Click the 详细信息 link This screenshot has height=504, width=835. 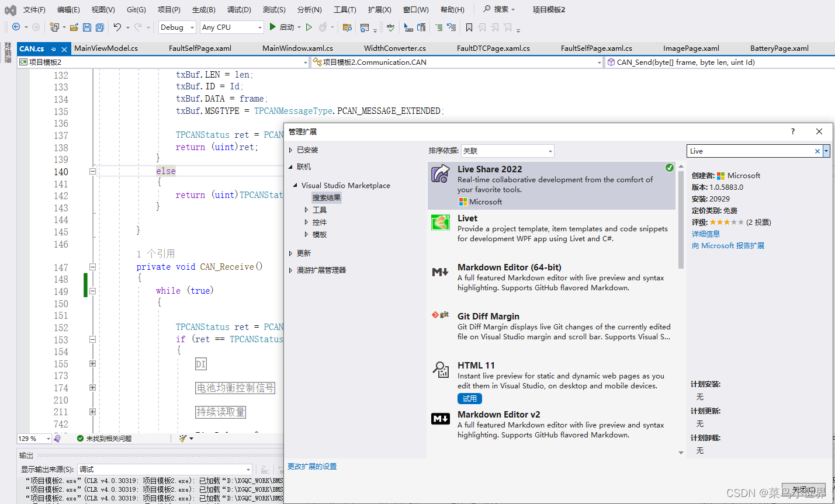tap(706, 234)
